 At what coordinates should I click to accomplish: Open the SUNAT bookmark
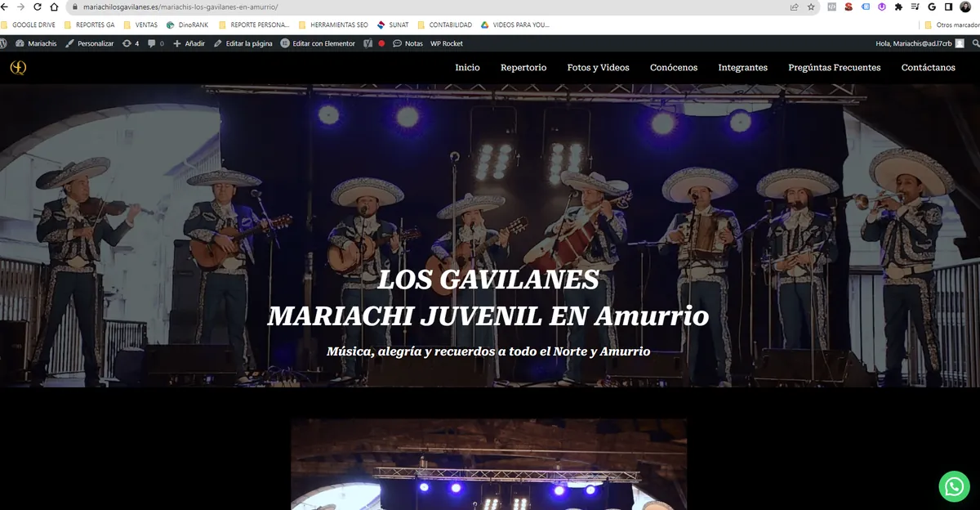393,25
